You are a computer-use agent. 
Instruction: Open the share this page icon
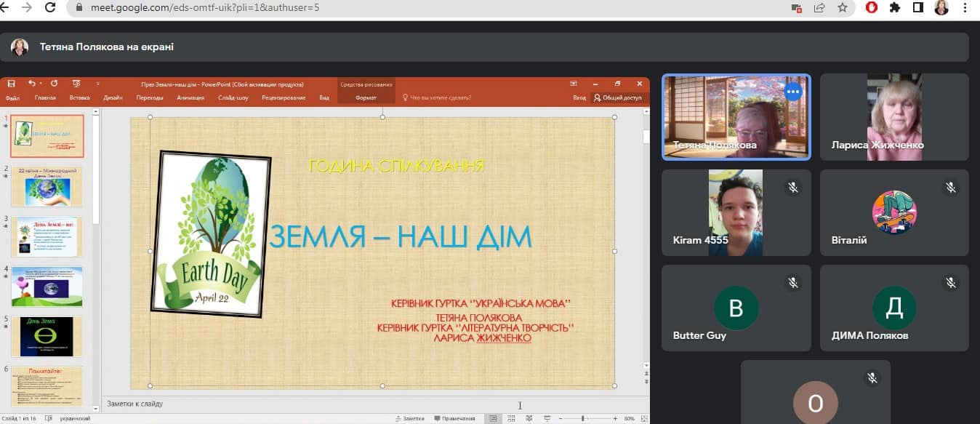tap(819, 8)
